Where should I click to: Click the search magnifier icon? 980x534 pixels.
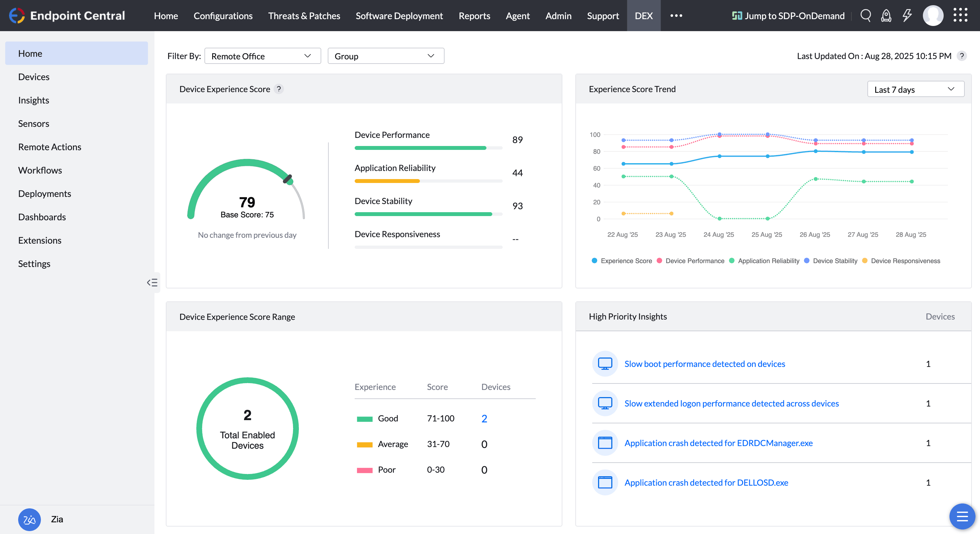coord(865,16)
